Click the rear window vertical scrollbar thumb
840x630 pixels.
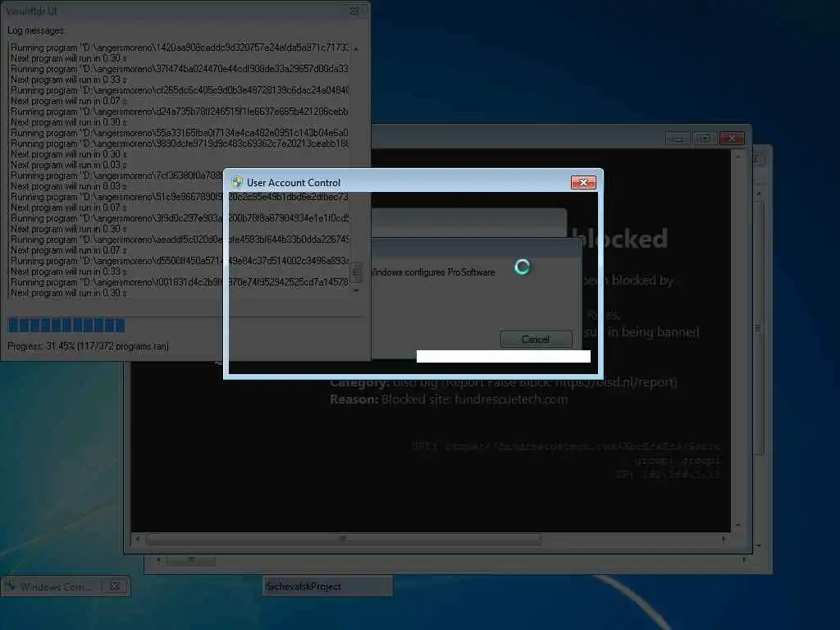coord(759,328)
